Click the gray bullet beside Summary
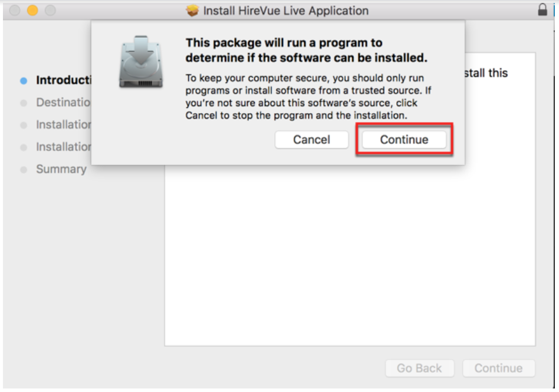The width and height of the screenshot is (559, 392). [24, 170]
